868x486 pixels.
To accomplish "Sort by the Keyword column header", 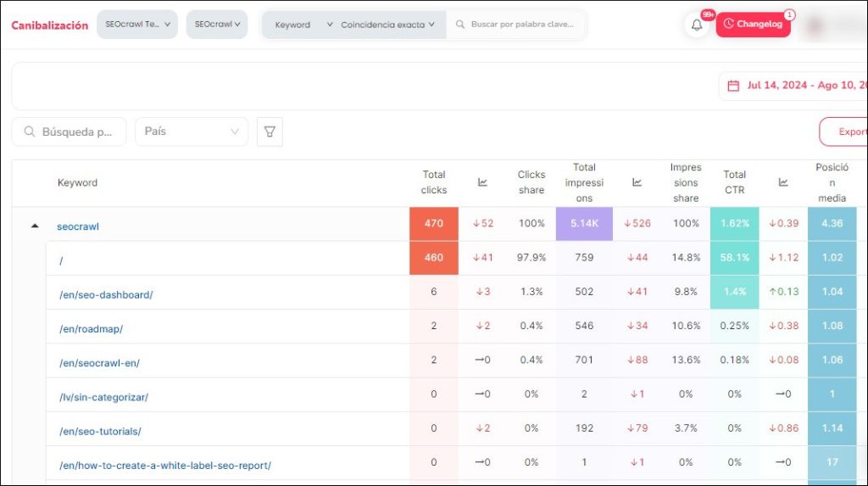I will pyautogui.click(x=77, y=183).
